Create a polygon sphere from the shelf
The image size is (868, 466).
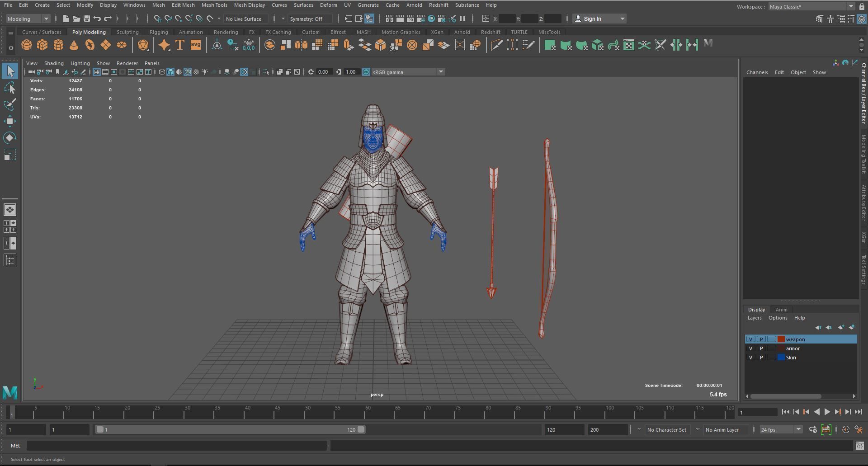[x=27, y=45]
